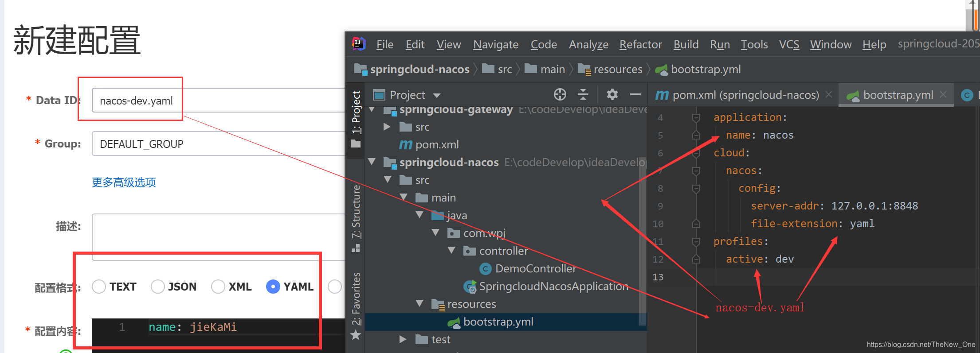The image size is (980, 353).
Task: Toggle fold marker on the profiles: line
Action: 696,241
